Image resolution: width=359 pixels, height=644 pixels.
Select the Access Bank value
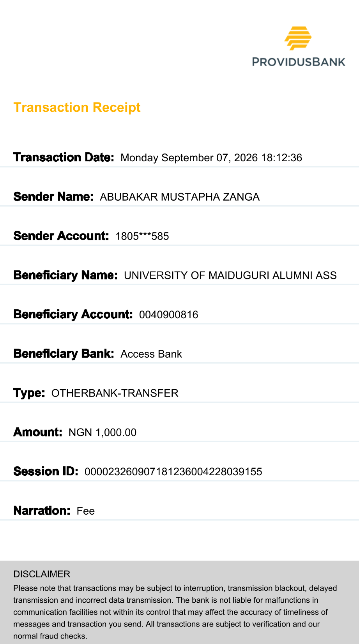(151, 354)
